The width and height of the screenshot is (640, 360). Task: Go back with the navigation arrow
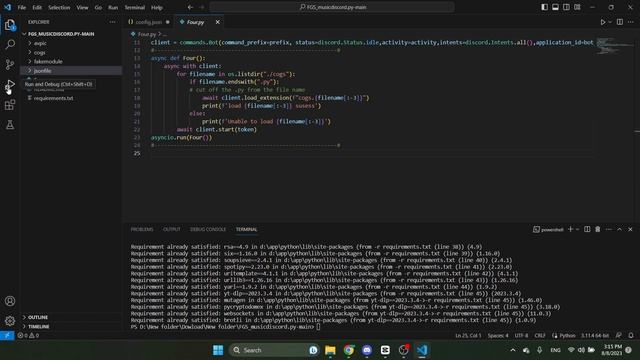point(190,7)
